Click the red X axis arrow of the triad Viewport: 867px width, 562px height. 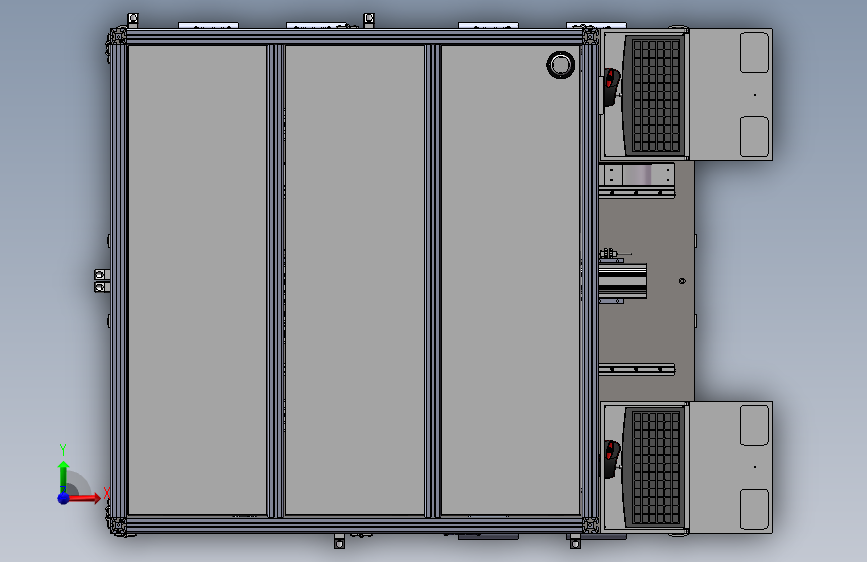[85, 498]
